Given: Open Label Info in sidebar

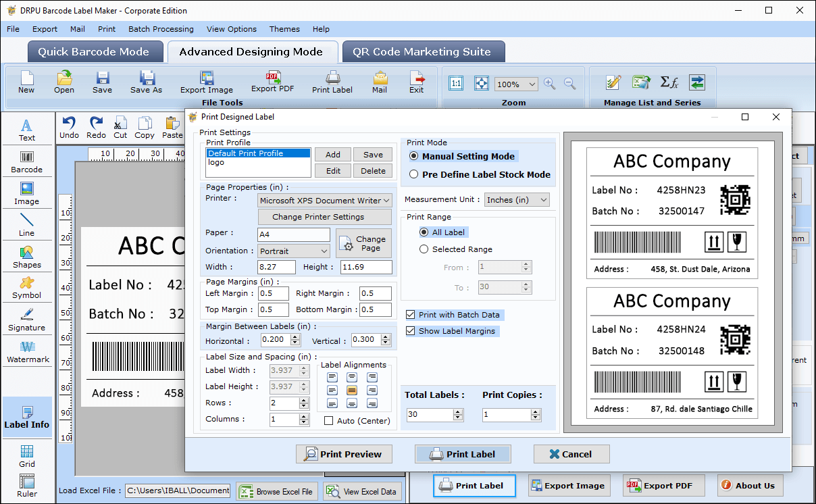Looking at the screenshot, I should 27,417.
